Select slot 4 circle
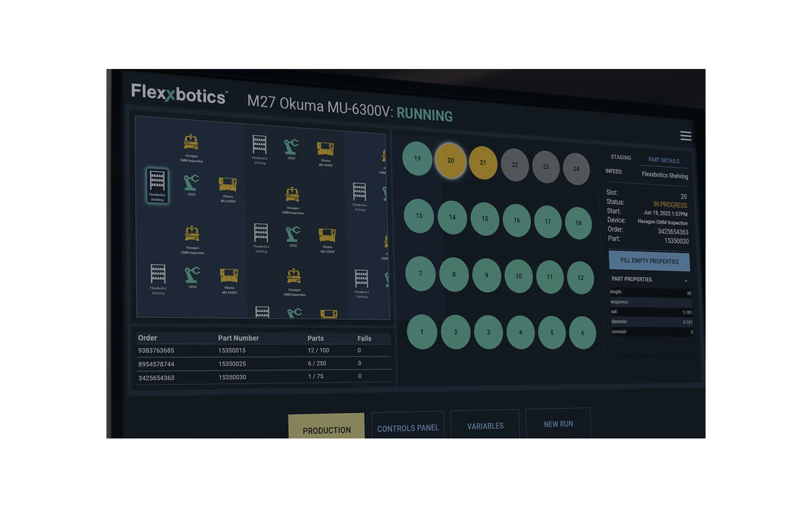Screen dimensions: 812x508 tap(520, 333)
